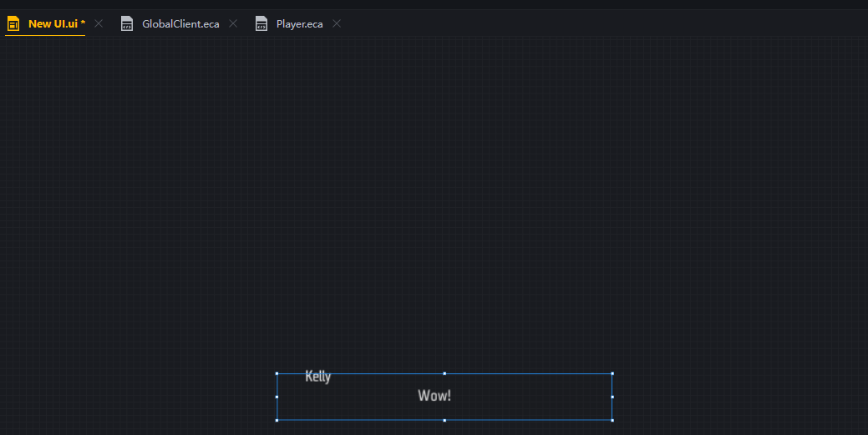Open the GlobalClient.eca tab
The image size is (868, 435).
[180, 23]
